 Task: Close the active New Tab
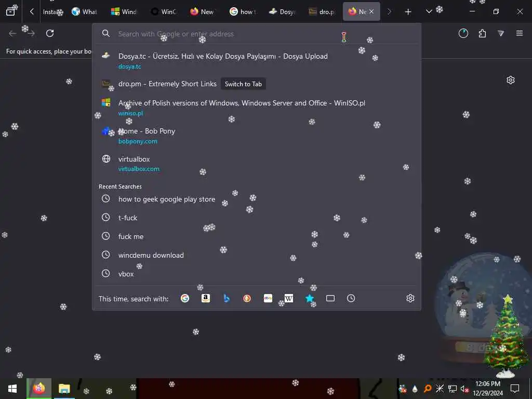click(x=371, y=11)
